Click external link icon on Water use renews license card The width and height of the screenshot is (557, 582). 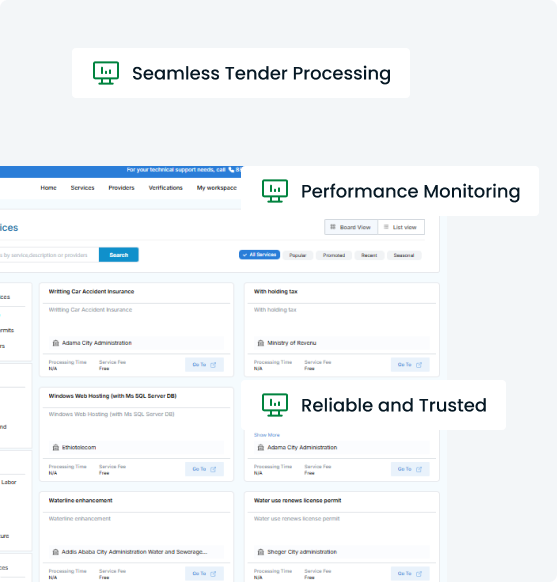tap(419, 574)
